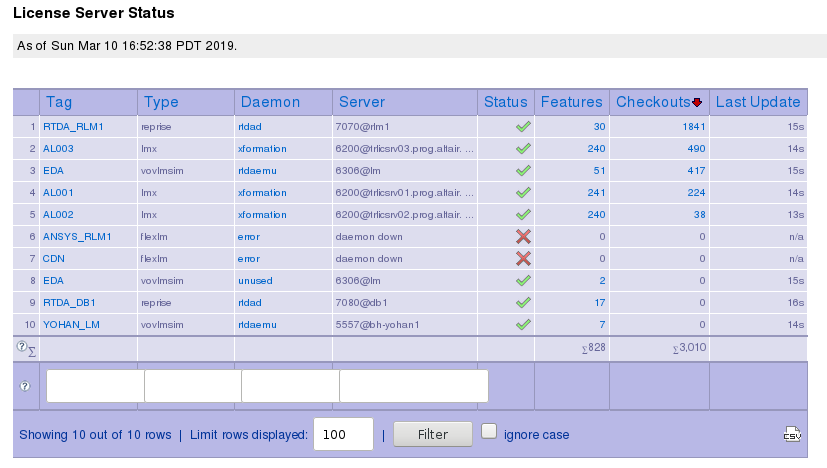Click red X status for ANSYS_RLM1

click(x=522, y=236)
